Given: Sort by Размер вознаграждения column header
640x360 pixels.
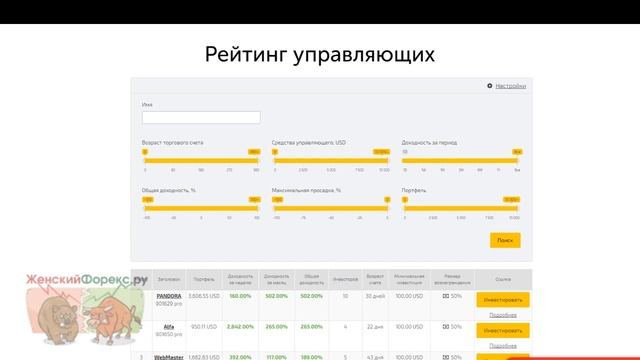Looking at the screenshot, I should 452,280.
